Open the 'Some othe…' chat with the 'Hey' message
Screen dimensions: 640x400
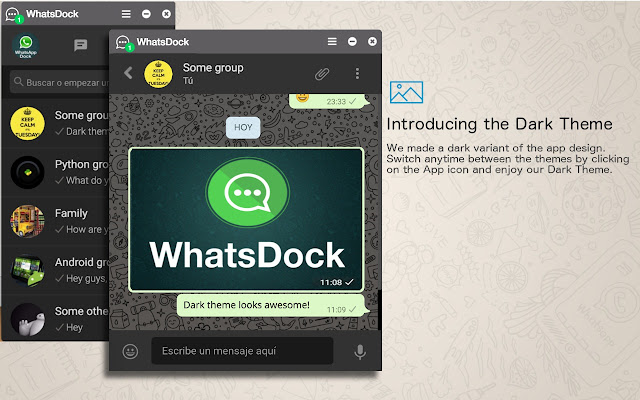click(x=56, y=318)
